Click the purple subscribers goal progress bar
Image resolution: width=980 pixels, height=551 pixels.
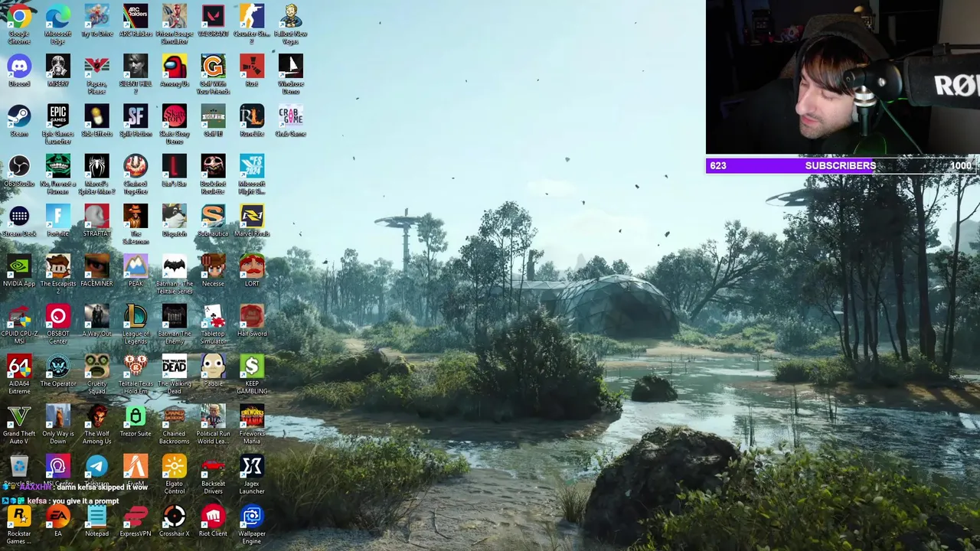click(x=841, y=165)
